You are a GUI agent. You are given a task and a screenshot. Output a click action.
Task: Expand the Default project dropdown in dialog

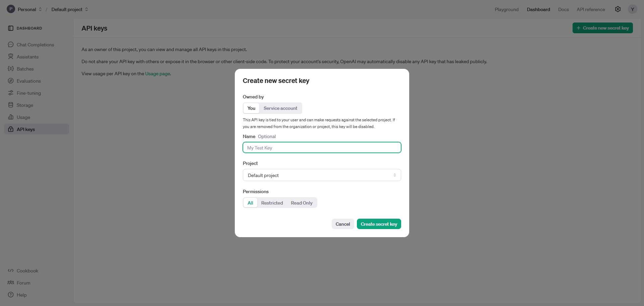point(322,175)
